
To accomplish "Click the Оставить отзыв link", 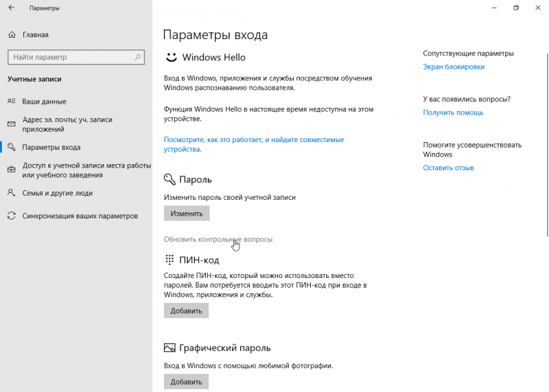I will click(x=448, y=168).
